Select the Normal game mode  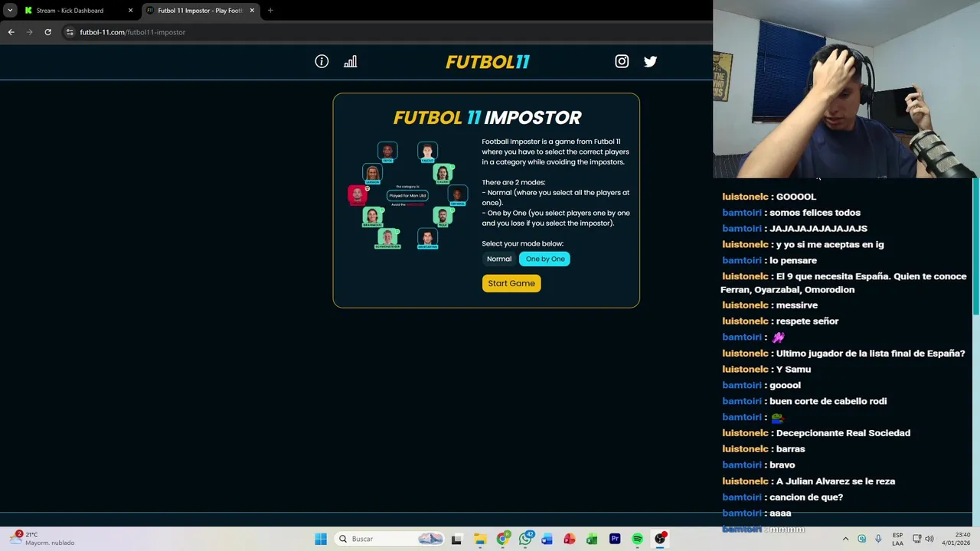coord(499,259)
